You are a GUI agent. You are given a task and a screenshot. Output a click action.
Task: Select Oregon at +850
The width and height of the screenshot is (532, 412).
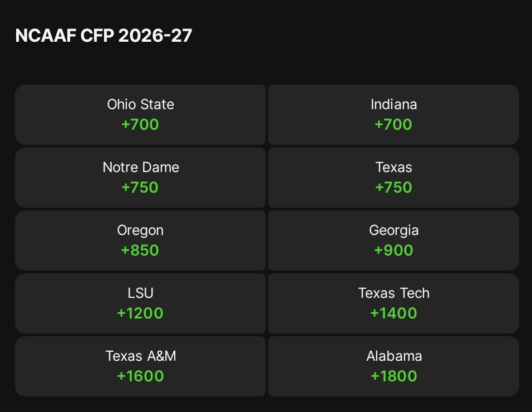[140, 241]
